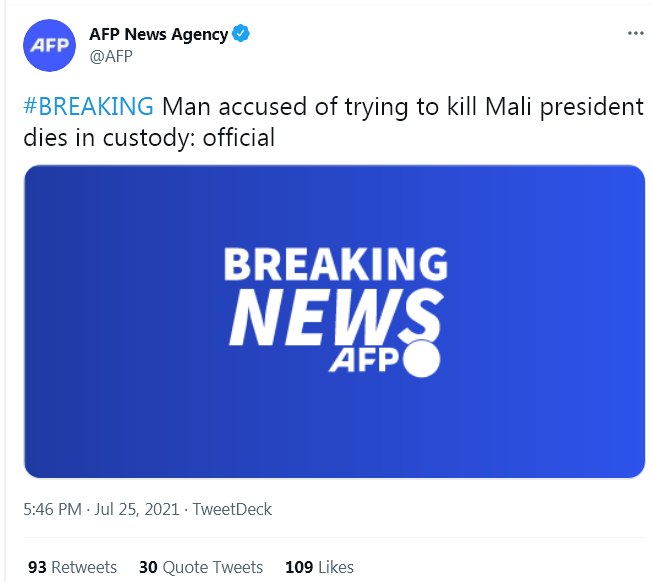The width and height of the screenshot is (652, 582).
Task: Click the word BREAKING in the image
Action: (x=336, y=264)
